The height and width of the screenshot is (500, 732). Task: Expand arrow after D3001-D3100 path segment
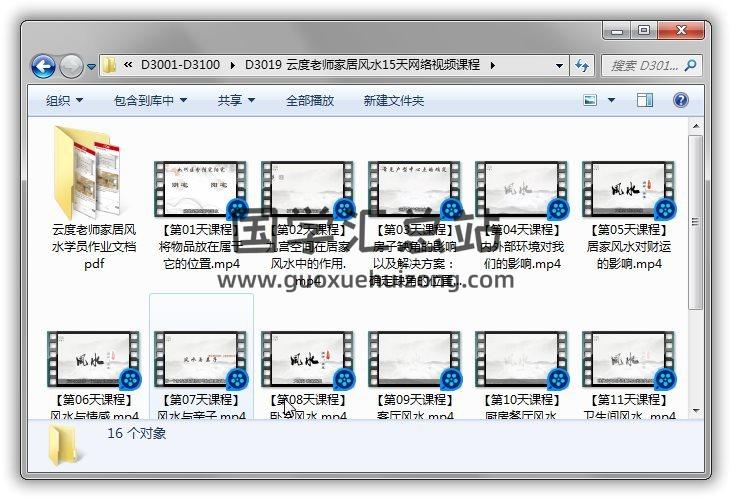pos(232,65)
